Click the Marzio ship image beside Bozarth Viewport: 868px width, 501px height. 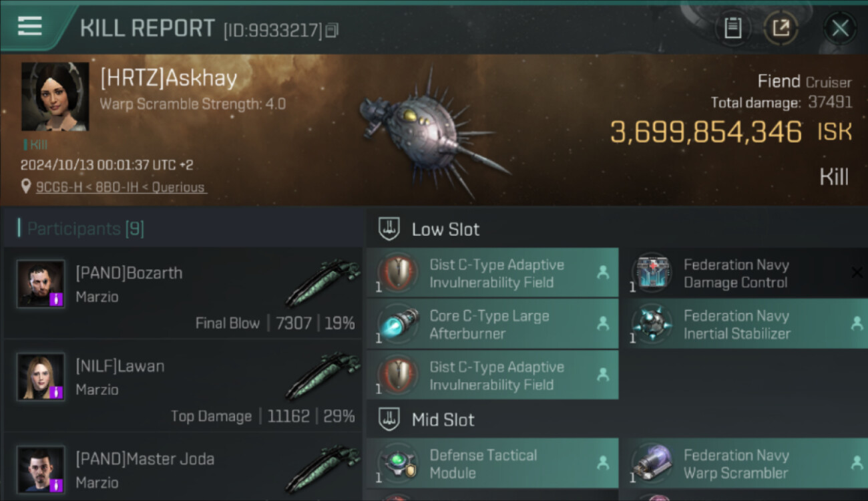pyautogui.click(x=323, y=283)
